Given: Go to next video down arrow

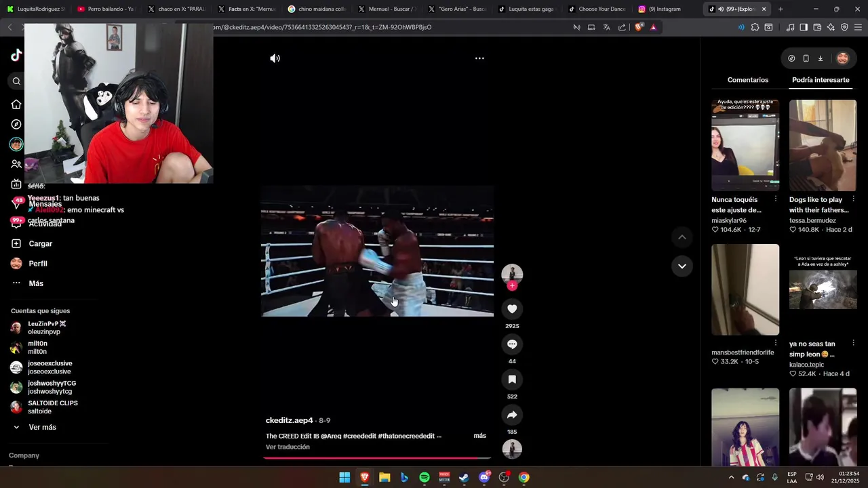Looking at the screenshot, I should tap(682, 266).
